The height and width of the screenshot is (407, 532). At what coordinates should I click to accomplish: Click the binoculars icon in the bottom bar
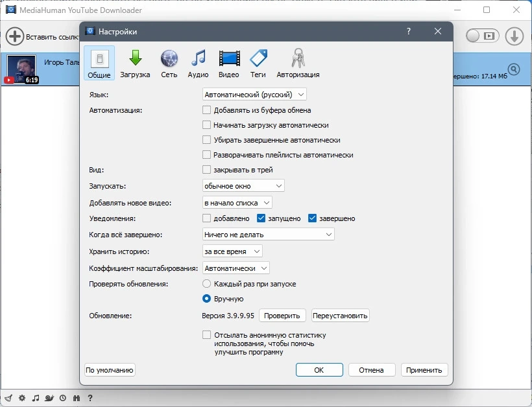77,398
